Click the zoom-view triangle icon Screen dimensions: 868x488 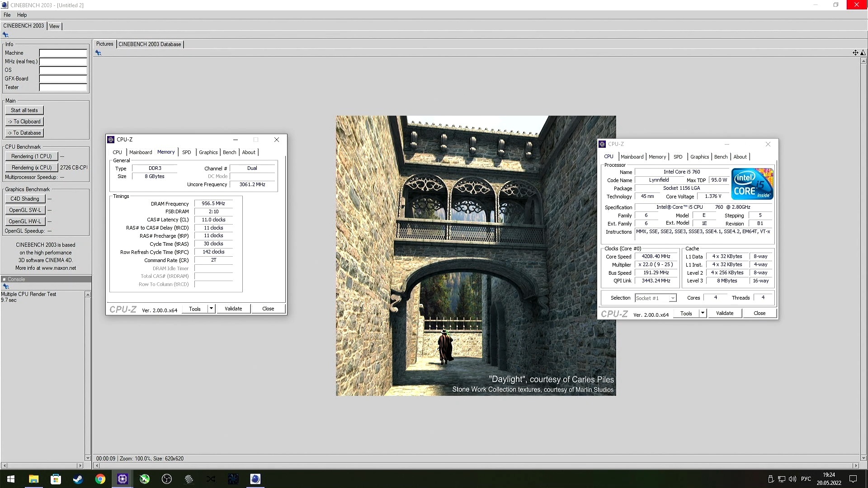pos(863,53)
